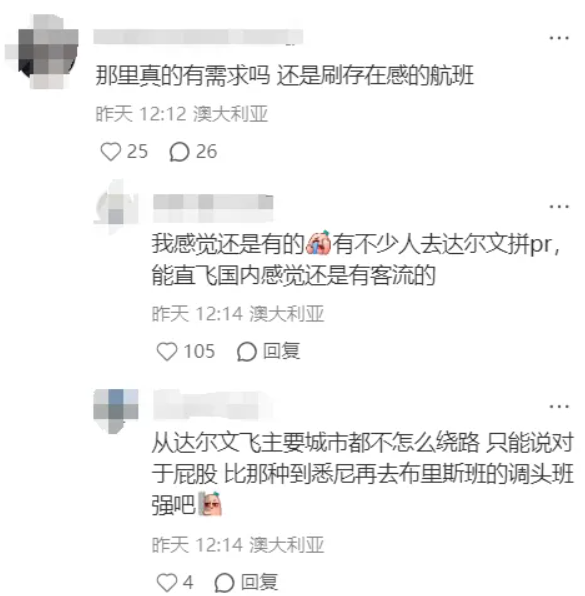Screen dimensions: 585x596
Task: Click the sunglasses emoji after 强吧
Action: point(210,503)
